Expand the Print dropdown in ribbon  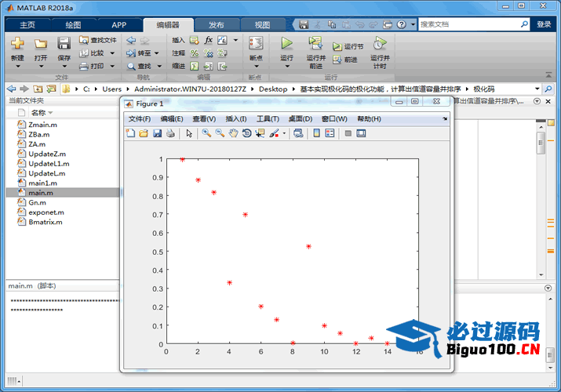pos(112,66)
